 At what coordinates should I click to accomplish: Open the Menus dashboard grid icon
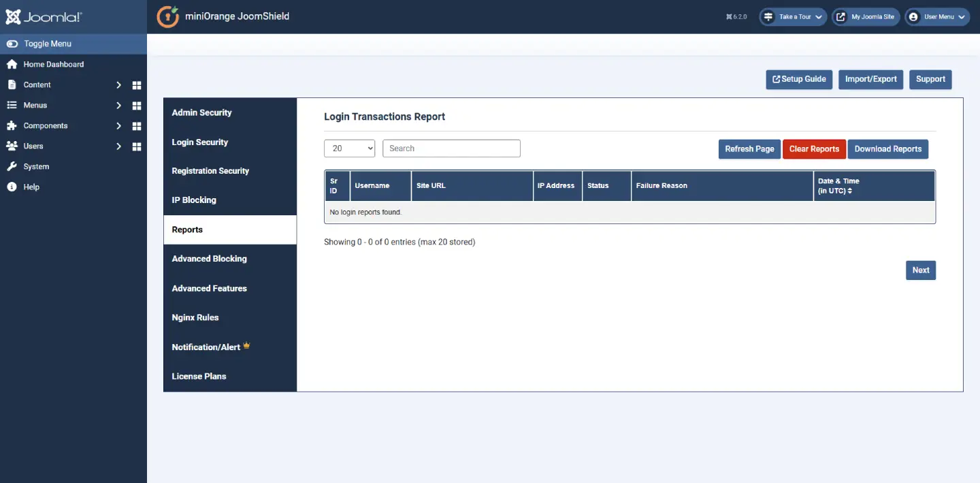point(136,106)
